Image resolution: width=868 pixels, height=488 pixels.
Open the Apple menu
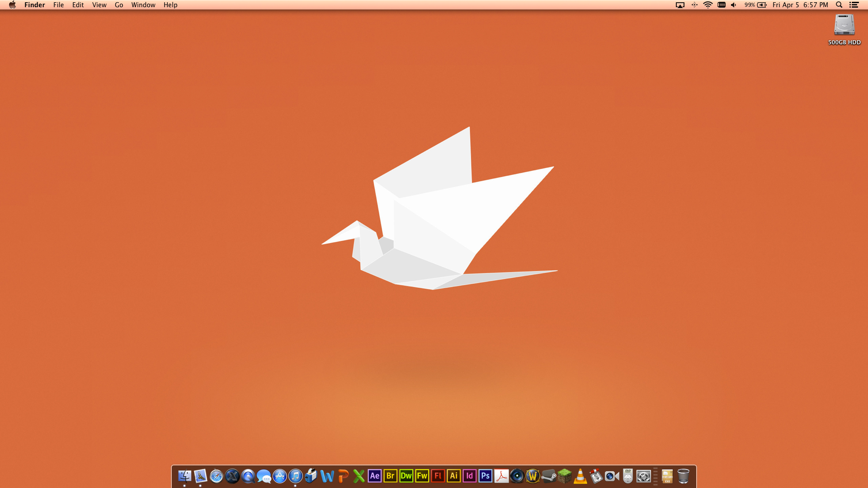(12, 5)
